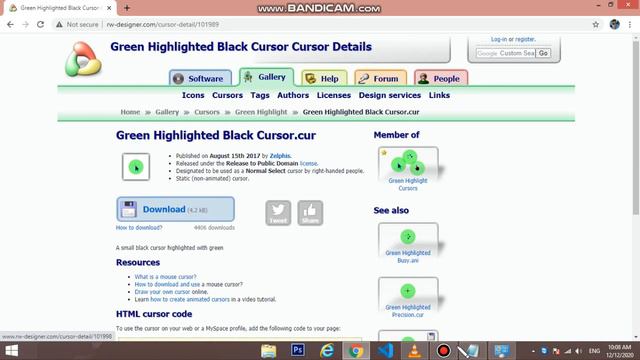This screenshot has width=640, height=360.
Task: Open How to download? link
Action: 139,227
